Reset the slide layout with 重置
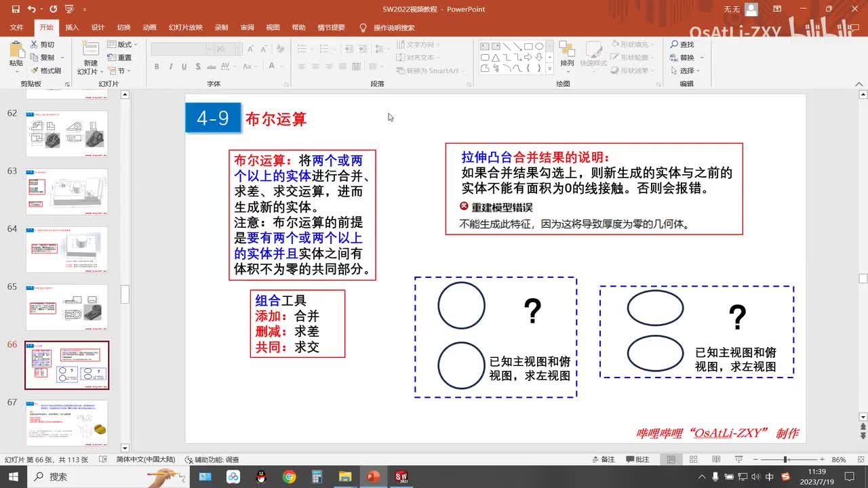This screenshot has height=488, width=868. click(120, 58)
